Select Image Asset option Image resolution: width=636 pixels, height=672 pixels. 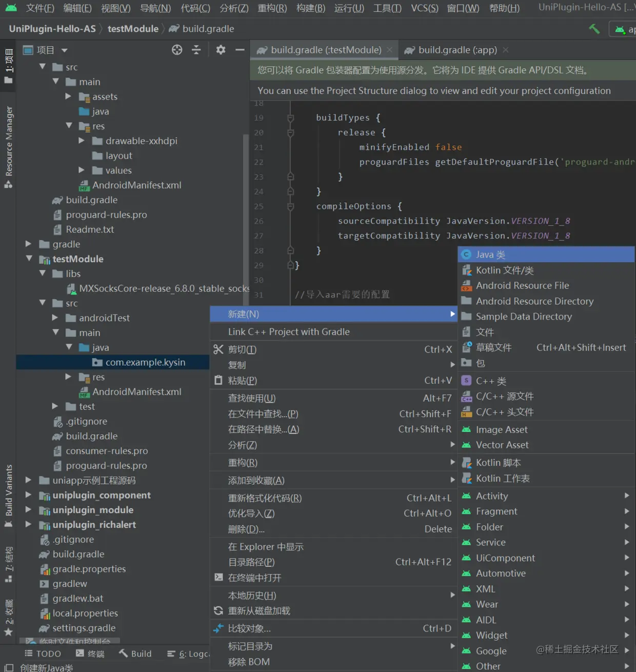click(546, 429)
